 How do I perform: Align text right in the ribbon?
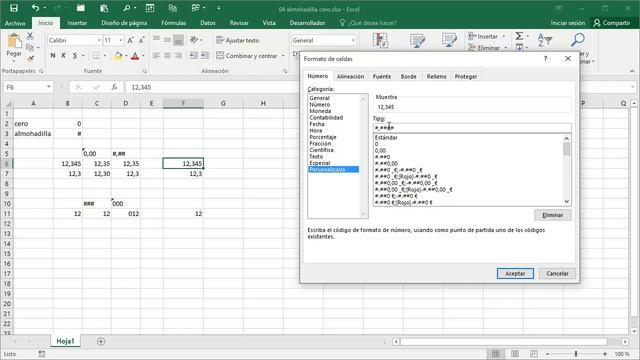tap(178, 56)
